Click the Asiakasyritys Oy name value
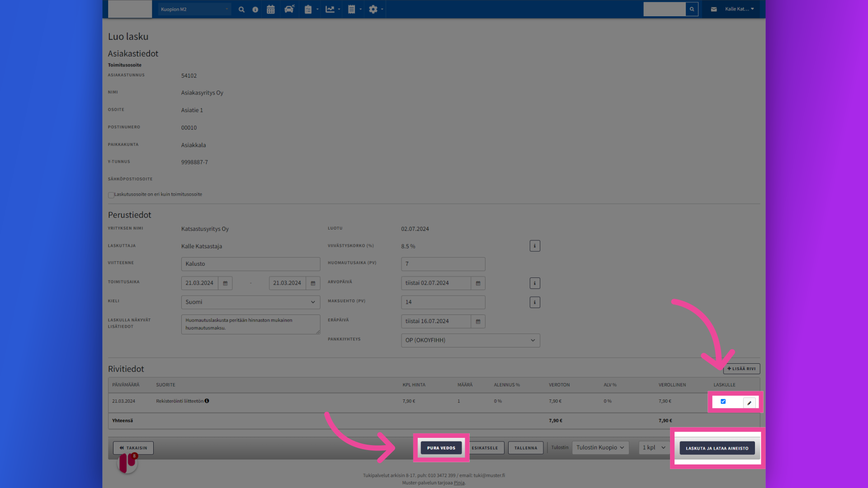Image resolution: width=868 pixels, height=488 pixels. (202, 93)
